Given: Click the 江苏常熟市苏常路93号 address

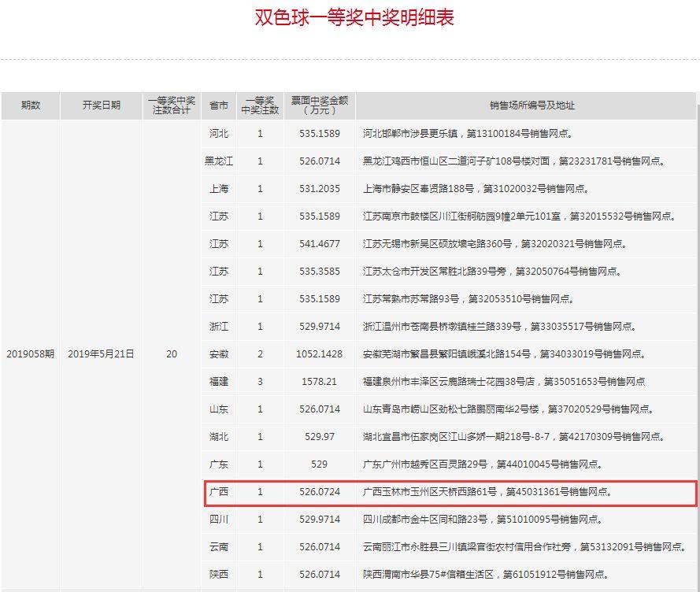Looking at the screenshot, I should (x=469, y=298).
